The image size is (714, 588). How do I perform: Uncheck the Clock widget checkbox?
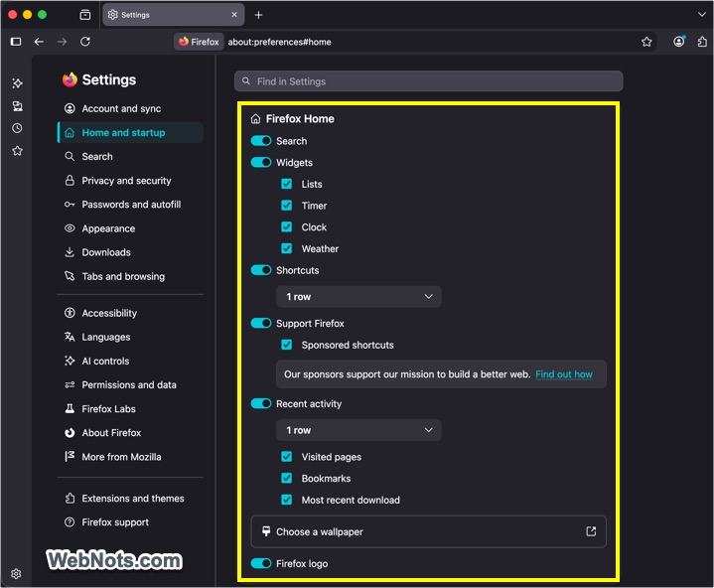coord(286,226)
